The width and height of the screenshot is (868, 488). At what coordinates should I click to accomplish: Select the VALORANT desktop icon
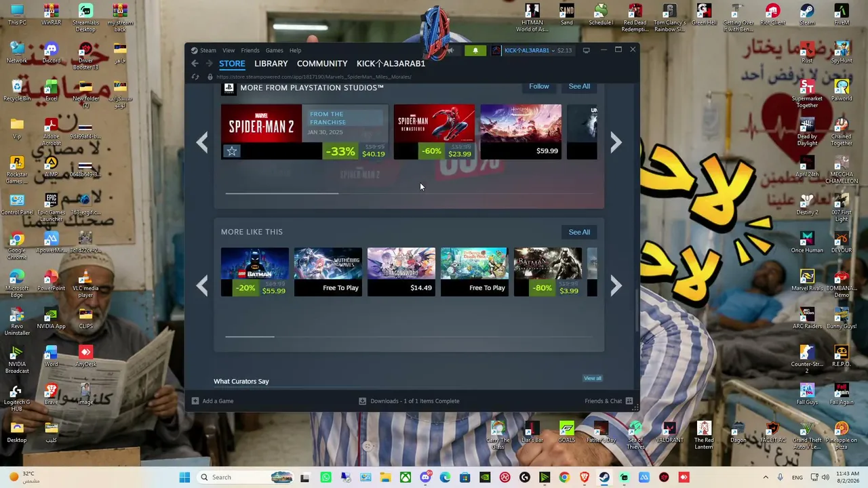[x=669, y=432]
